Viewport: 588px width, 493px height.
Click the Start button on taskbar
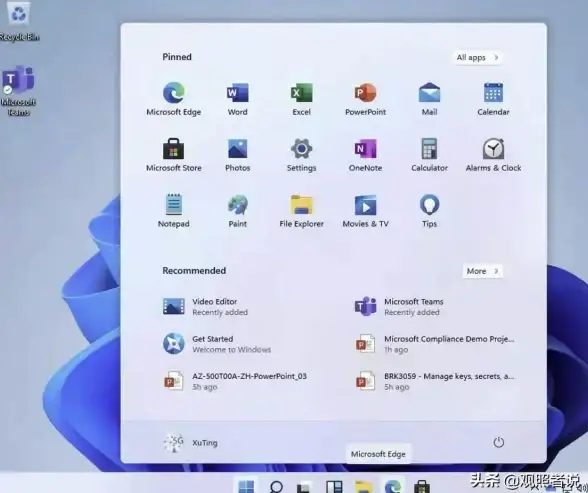246,486
